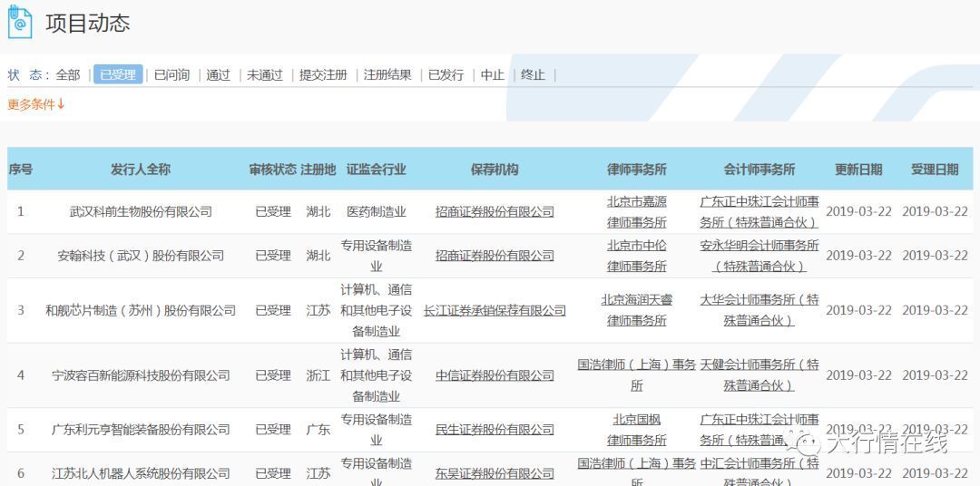The height and width of the screenshot is (486, 980).
Task: Select the 全部 status filter
Action: pyautogui.click(x=68, y=75)
